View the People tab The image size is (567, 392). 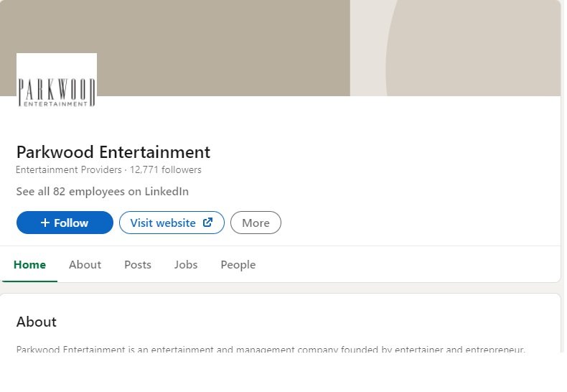[238, 265]
